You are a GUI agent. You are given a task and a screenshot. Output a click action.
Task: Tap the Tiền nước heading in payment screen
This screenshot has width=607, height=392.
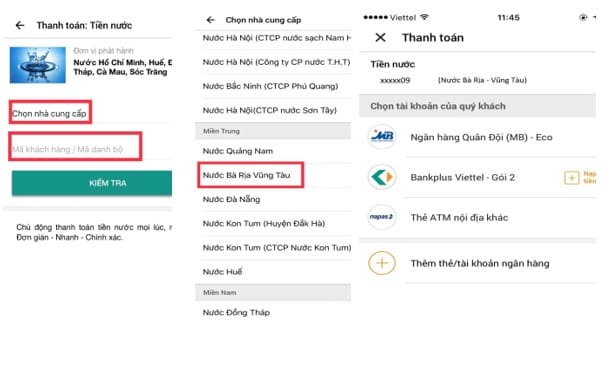click(393, 64)
